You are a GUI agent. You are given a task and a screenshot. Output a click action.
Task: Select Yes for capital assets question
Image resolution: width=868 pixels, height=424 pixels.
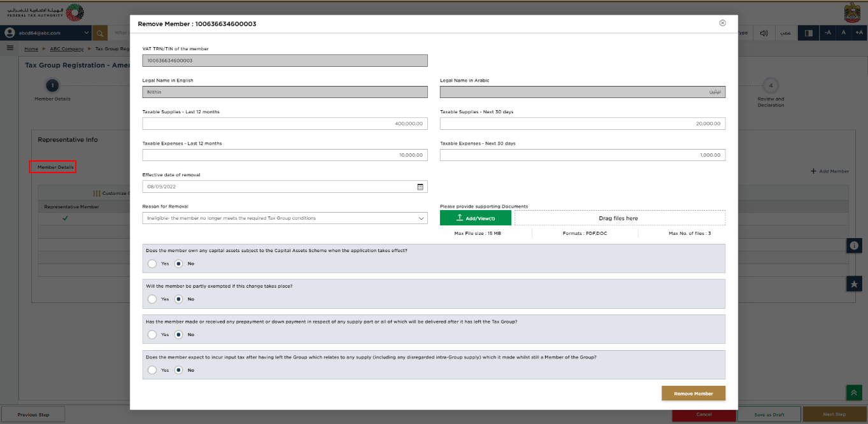click(x=152, y=263)
